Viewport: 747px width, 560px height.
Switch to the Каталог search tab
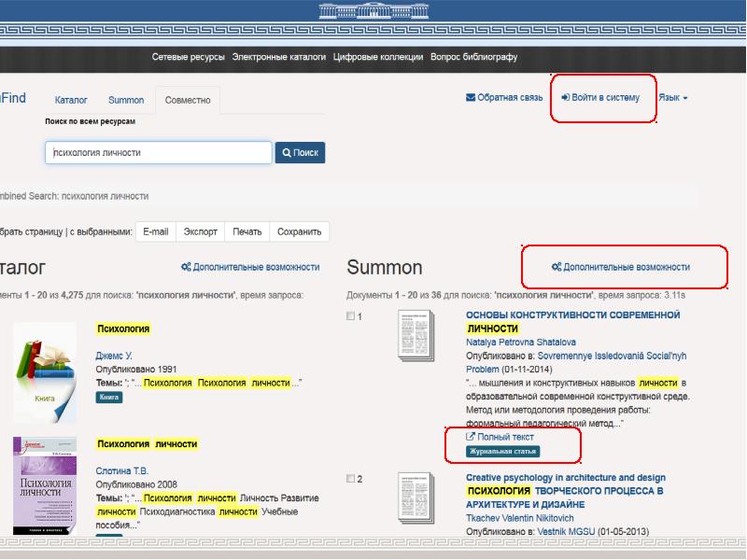point(71,100)
